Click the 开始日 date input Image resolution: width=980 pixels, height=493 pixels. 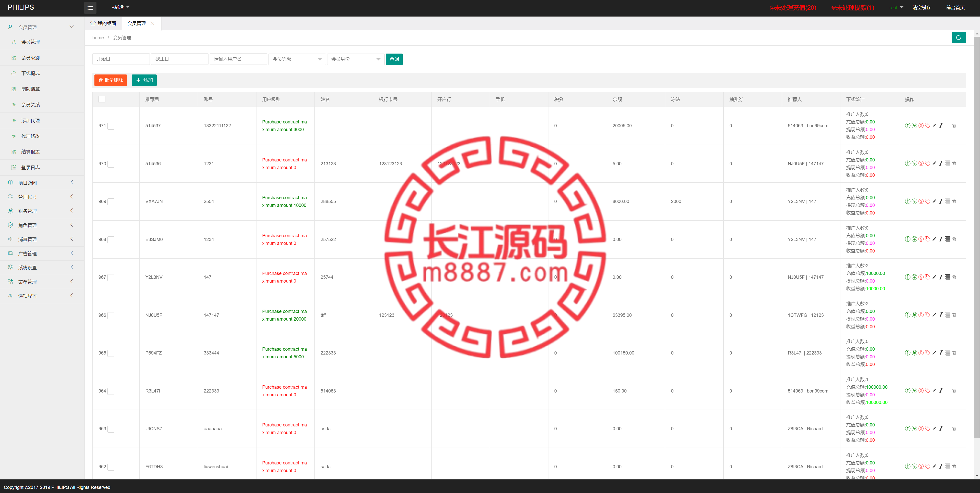pyautogui.click(x=121, y=59)
